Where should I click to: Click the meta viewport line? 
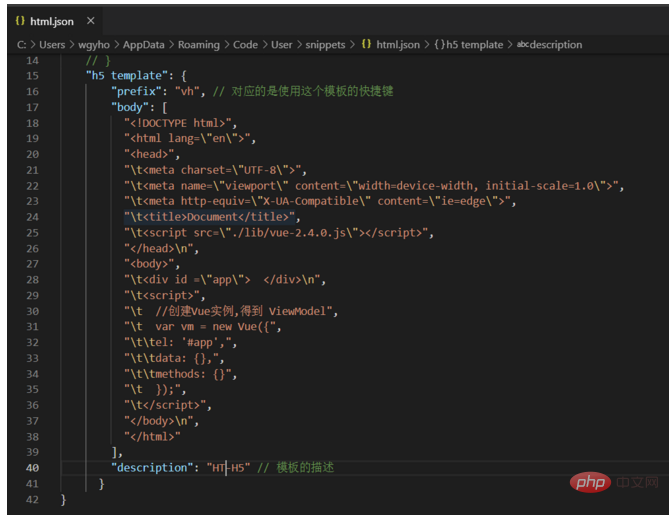click(x=371, y=186)
